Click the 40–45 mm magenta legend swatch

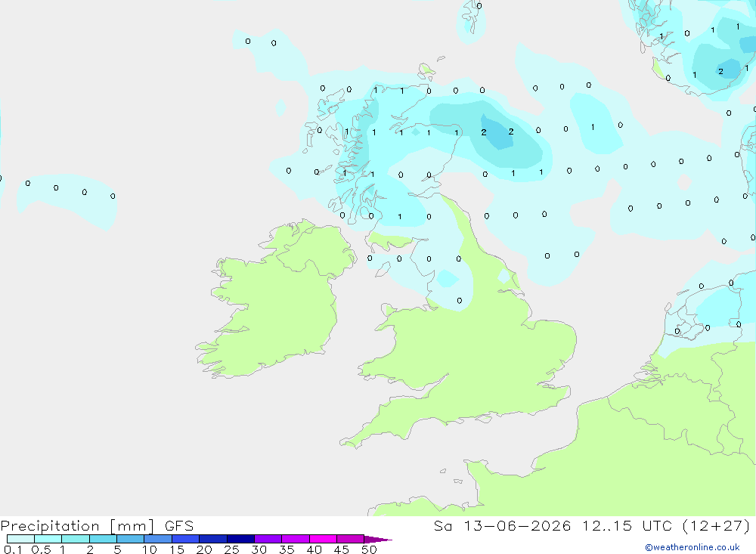pos(323,539)
